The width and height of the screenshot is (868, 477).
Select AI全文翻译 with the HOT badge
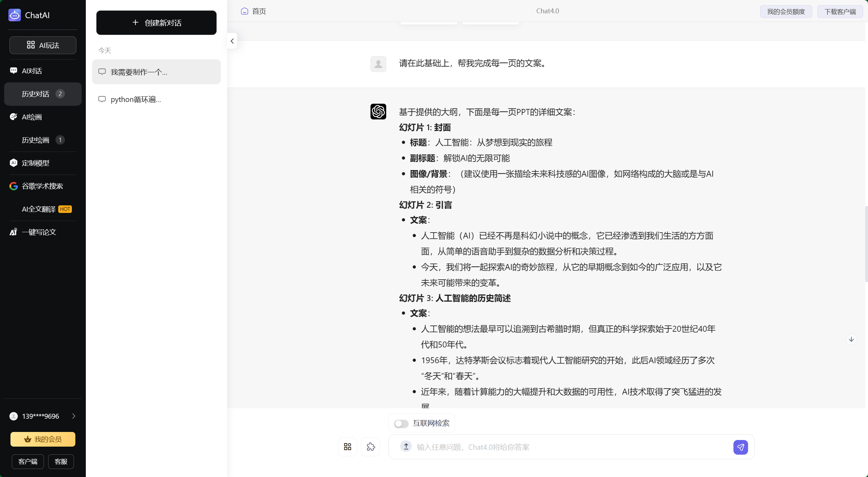coord(38,209)
